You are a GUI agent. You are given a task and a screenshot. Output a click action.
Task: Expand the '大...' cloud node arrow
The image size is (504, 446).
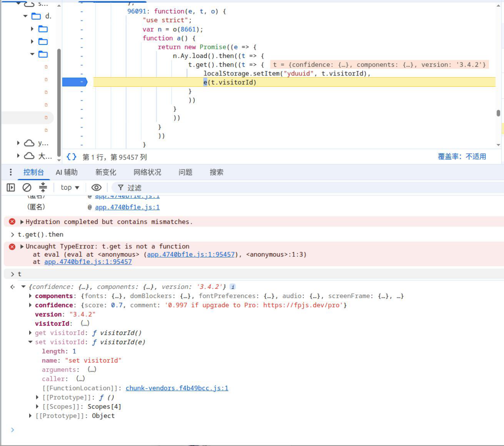point(18,156)
